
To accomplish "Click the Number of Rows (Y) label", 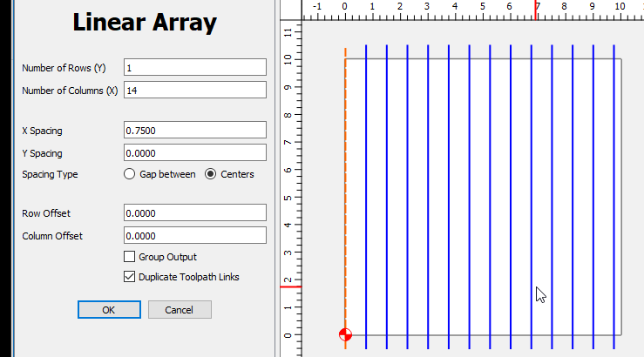I will coord(64,68).
